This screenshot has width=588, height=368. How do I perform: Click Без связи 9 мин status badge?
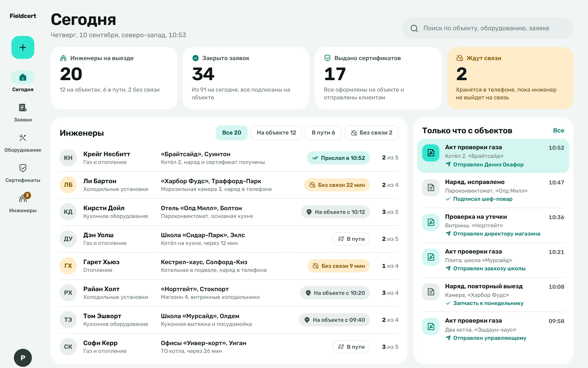coord(339,266)
